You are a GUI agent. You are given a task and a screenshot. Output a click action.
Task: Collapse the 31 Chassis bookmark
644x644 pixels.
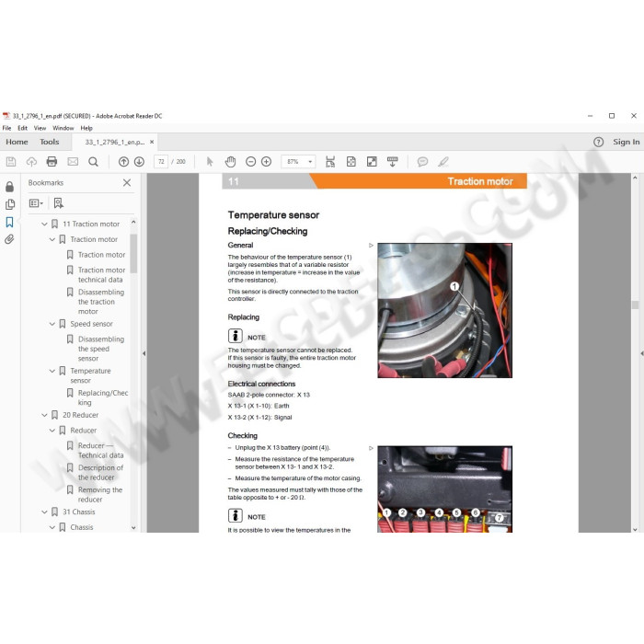click(x=44, y=512)
